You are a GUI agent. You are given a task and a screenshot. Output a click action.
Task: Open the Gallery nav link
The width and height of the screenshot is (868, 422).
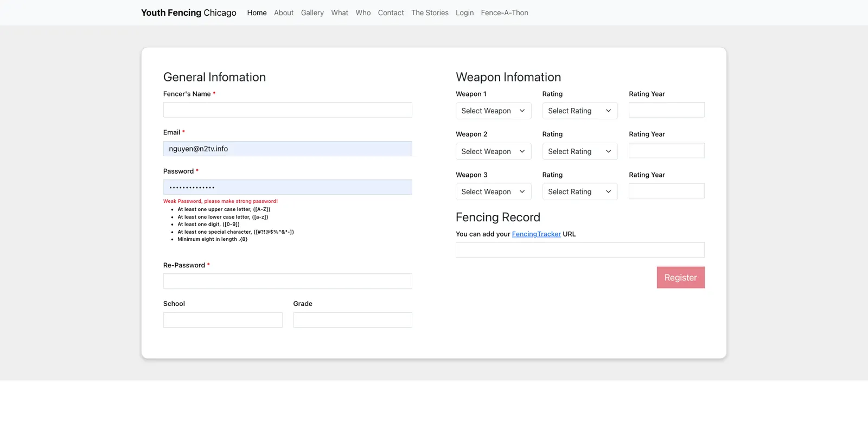click(x=312, y=12)
